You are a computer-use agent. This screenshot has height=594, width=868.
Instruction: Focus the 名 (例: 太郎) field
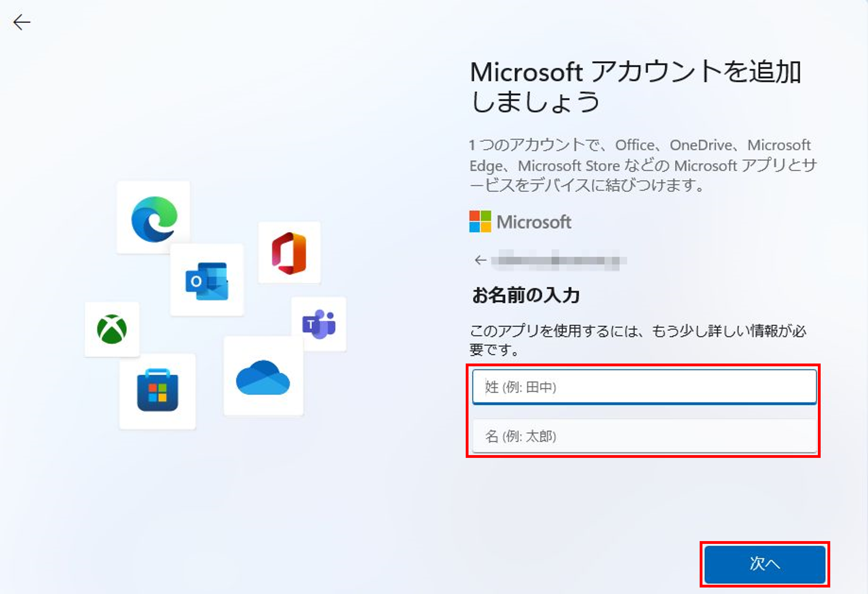pos(644,436)
